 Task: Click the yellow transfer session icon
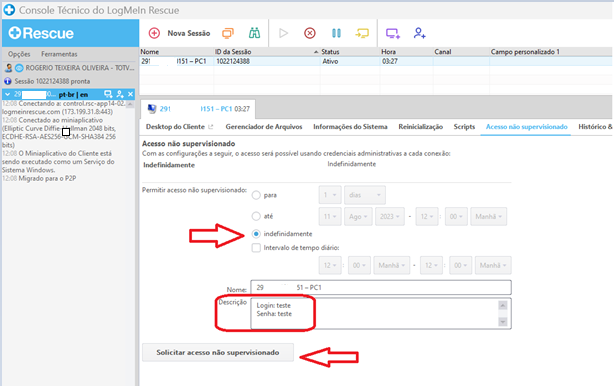[362, 33]
